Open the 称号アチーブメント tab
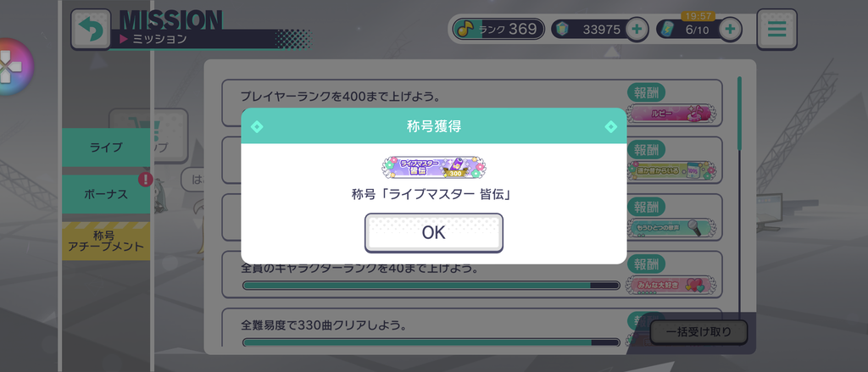 (x=106, y=242)
